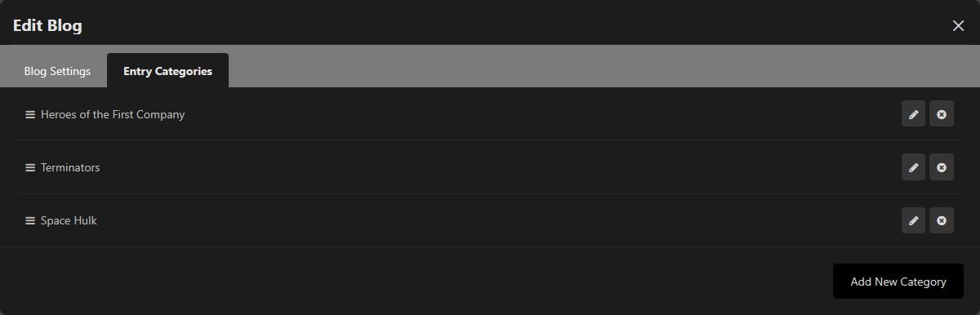Click the reorder handle next to Terminators
The width and height of the screenshot is (980, 315).
pos(30,168)
